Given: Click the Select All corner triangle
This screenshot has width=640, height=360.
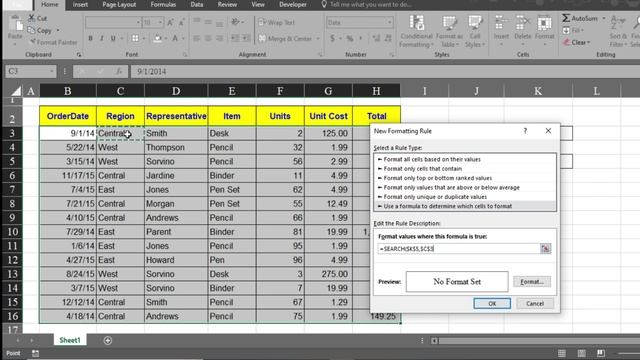Looking at the screenshot, I should click(x=16, y=91).
